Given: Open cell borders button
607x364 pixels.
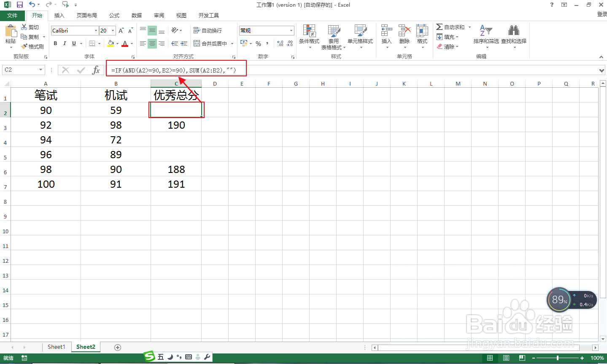Looking at the screenshot, I should [92, 43].
